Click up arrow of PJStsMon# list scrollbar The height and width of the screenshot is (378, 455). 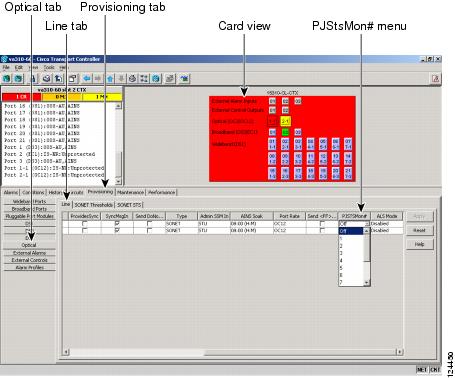[x=366, y=231]
